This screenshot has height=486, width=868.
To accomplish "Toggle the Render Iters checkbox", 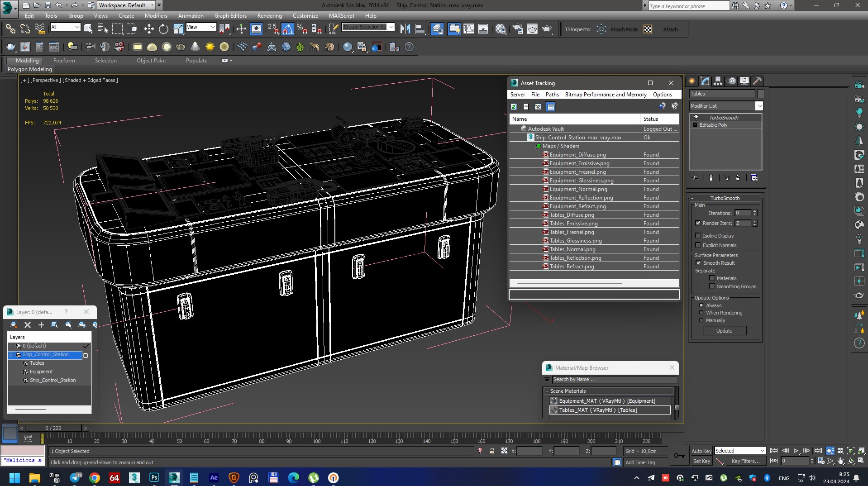I will pos(698,223).
